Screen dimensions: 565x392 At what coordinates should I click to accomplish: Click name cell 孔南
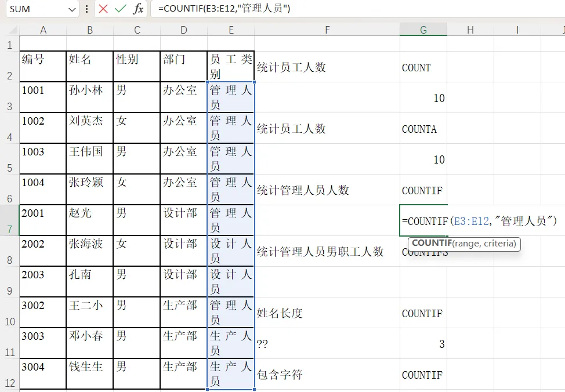(x=90, y=282)
